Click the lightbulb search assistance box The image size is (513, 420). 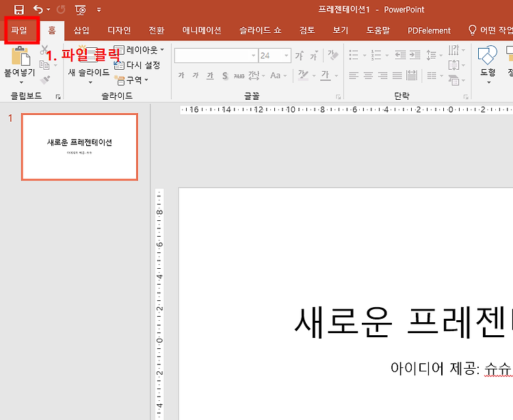pyautogui.click(x=490, y=30)
